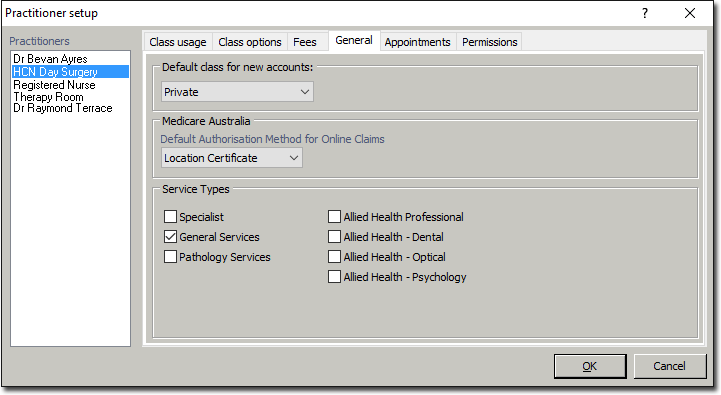Open the help question mark icon
The image size is (721, 395).
point(645,13)
